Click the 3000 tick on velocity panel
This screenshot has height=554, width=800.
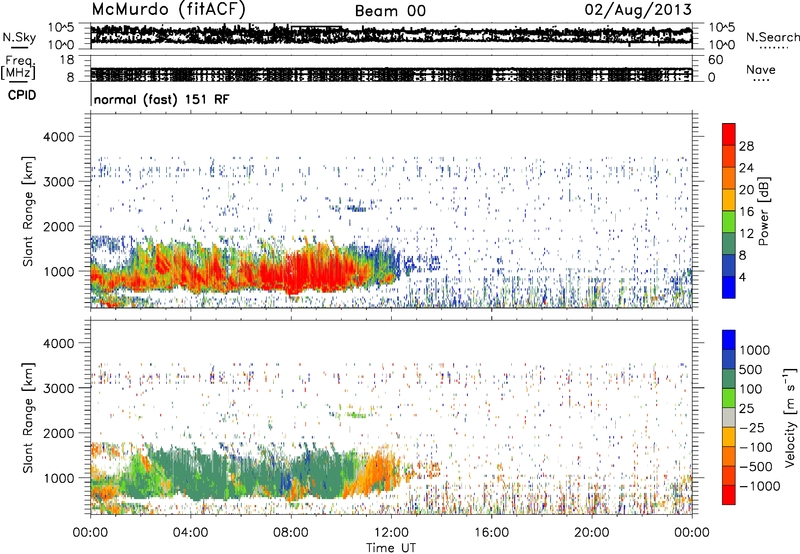(x=61, y=388)
